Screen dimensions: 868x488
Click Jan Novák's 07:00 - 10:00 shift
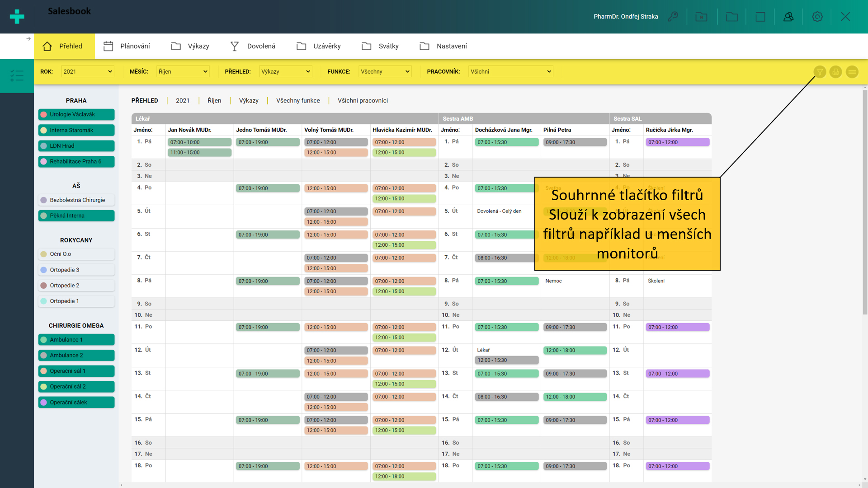[x=199, y=142]
